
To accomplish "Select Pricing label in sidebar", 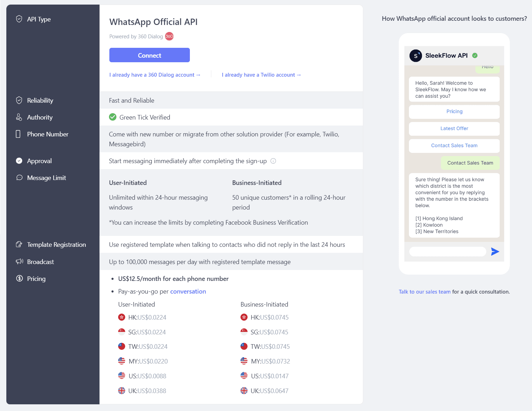I will point(36,278).
